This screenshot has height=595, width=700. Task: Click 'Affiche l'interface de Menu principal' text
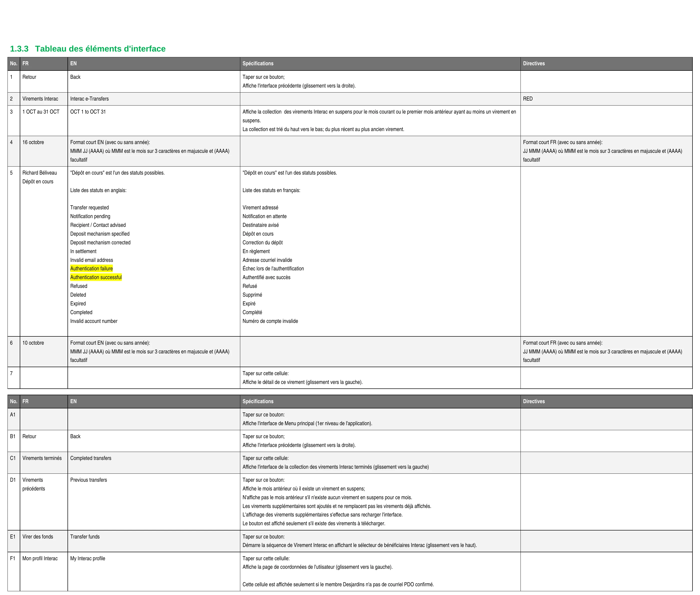tap(278, 423)
